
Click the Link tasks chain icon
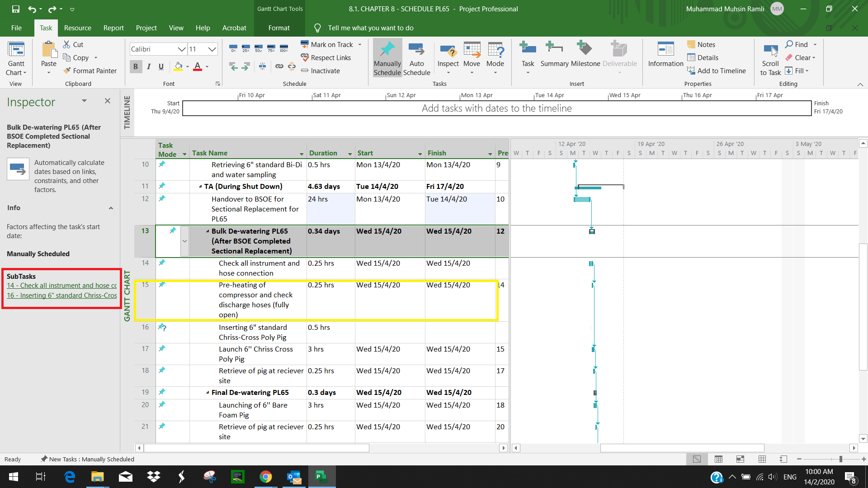coord(279,66)
